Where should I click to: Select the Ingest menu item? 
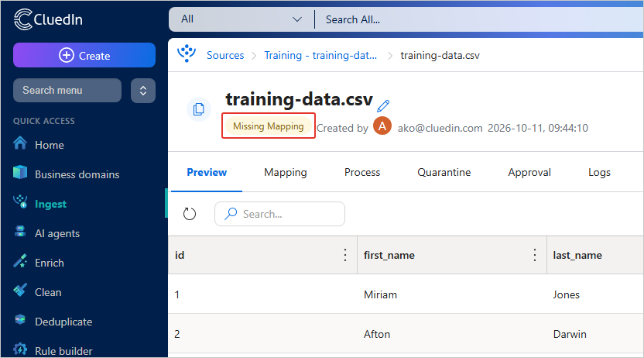(x=50, y=205)
